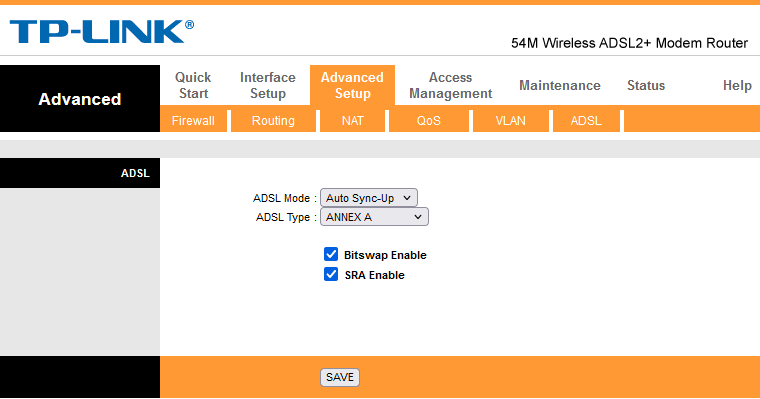Open the ADSL Mode dropdown
The width and height of the screenshot is (760, 399).
coord(368,198)
